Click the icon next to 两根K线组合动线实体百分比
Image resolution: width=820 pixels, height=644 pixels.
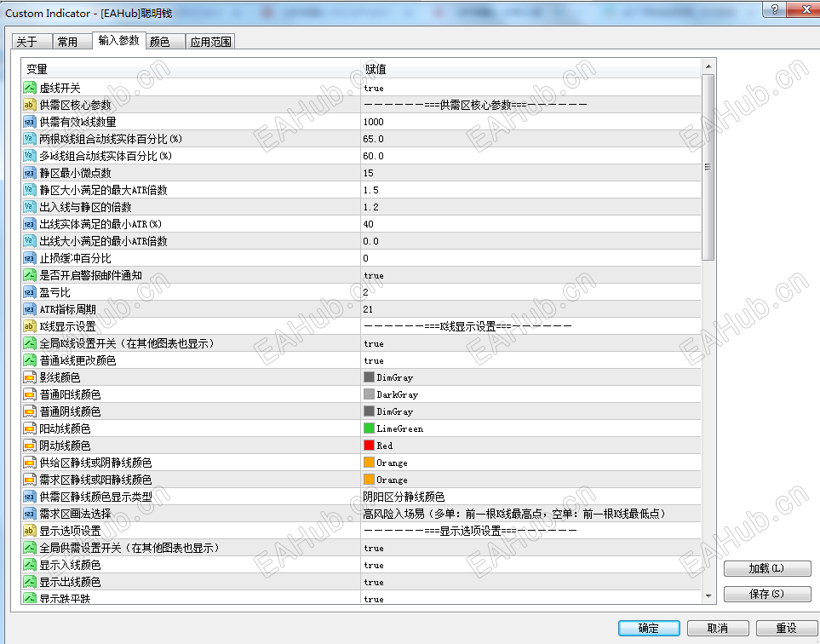click(29, 139)
